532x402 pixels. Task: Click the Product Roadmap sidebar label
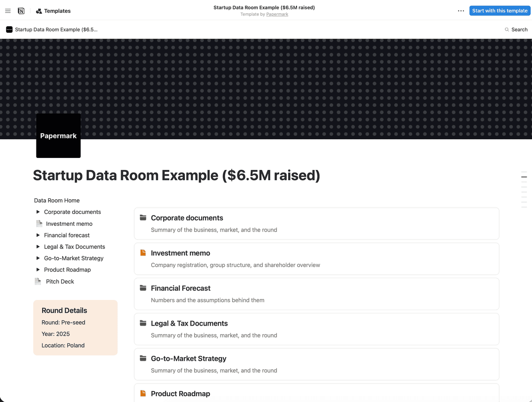pyautogui.click(x=67, y=270)
